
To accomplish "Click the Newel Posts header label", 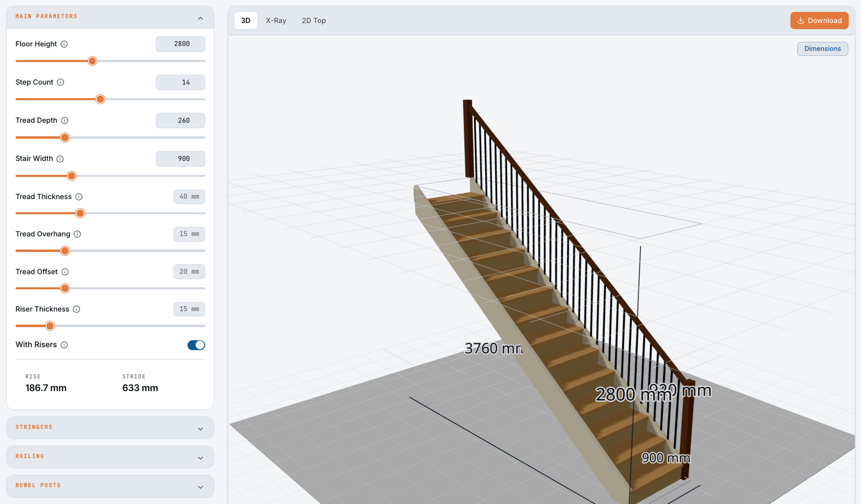I will 38,486.
